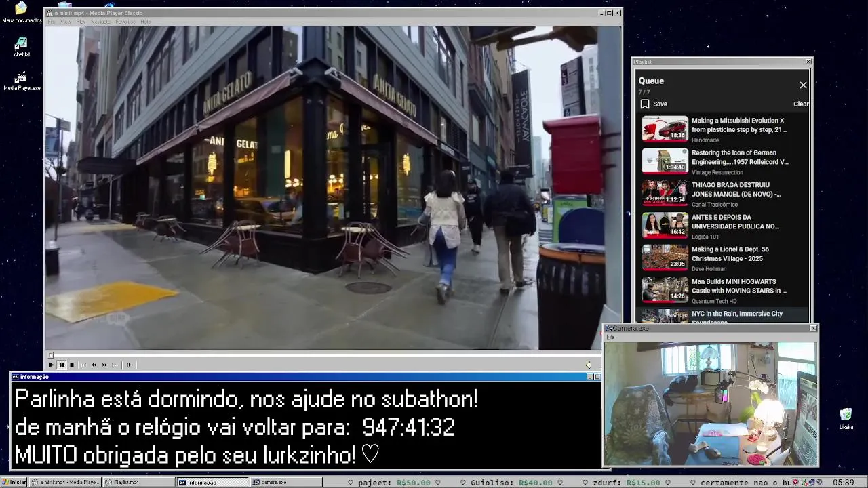
Task: Click the volume speaker icon in Media Player
Action: (x=589, y=365)
